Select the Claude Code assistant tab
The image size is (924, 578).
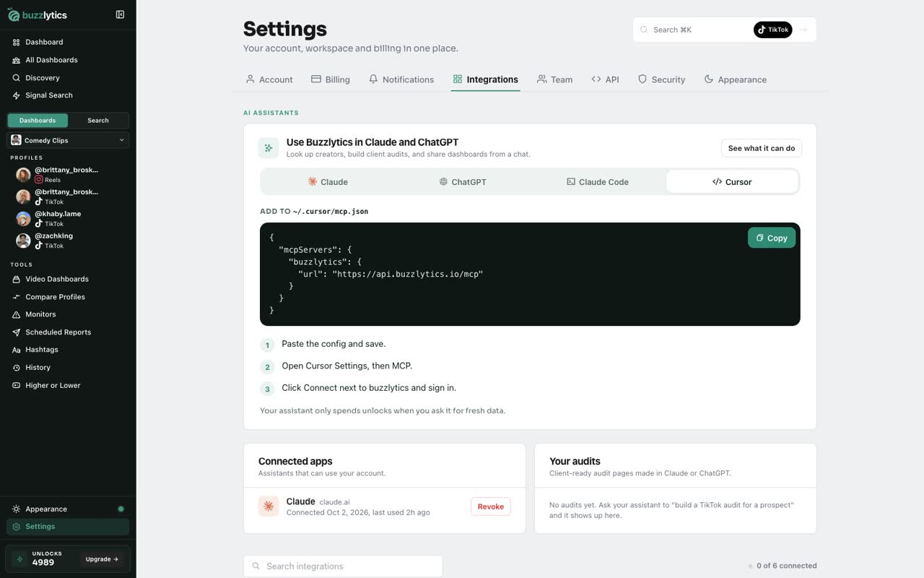(x=598, y=182)
